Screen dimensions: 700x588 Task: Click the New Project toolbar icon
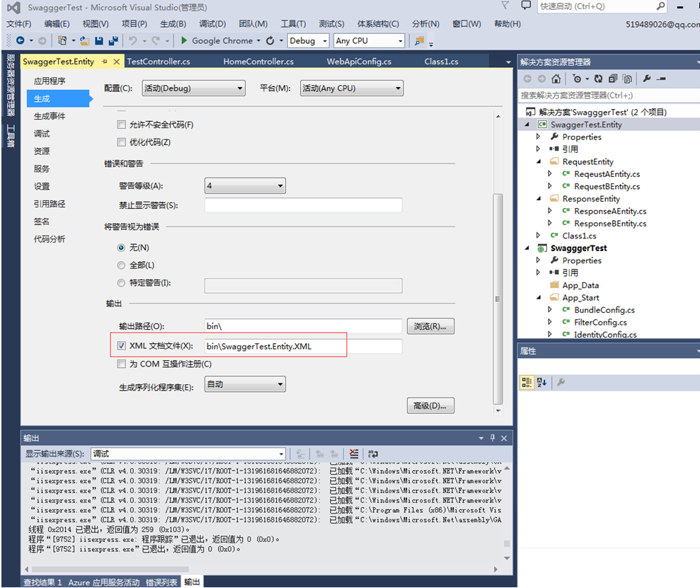click(x=62, y=40)
